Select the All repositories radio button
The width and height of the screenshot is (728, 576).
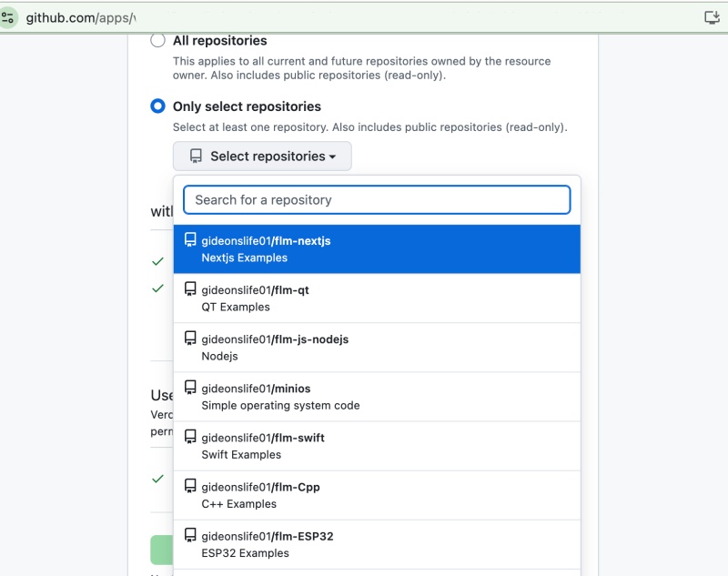pos(157,40)
